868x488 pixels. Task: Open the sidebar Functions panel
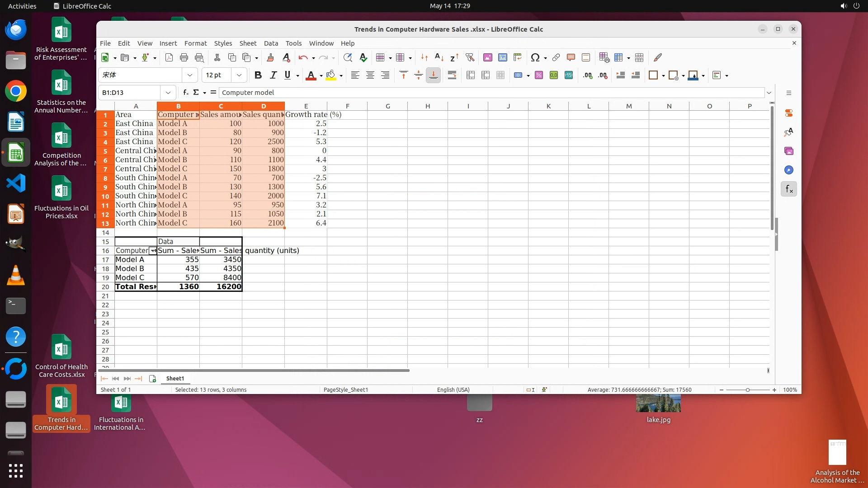[x=789, y=189]
